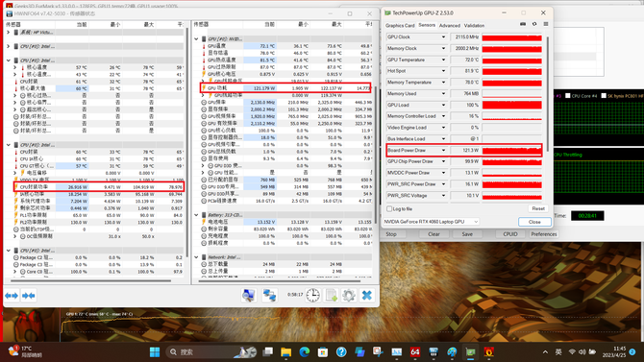This screenshot has width=644, height=362.
Task: Collapse the Battery sensor group in HWiNFO
Action: [196, 215]
